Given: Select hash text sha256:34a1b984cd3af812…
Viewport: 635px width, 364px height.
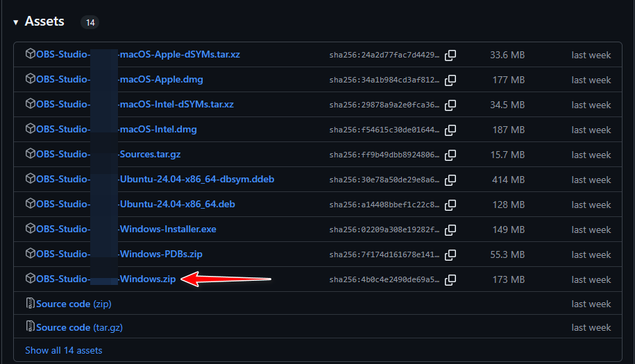Looking at the screenshot, I should click(x=384, y=80).
